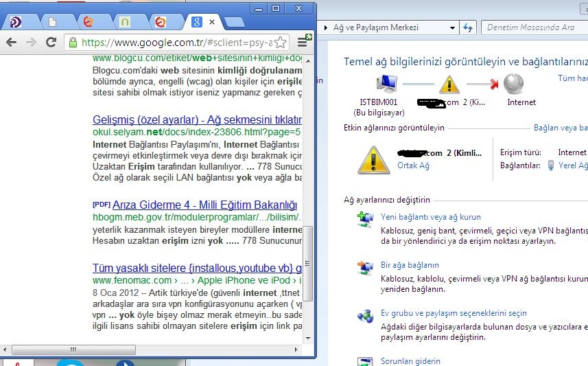Switch to the first Chrome tab with purple icon

[16, 22]
